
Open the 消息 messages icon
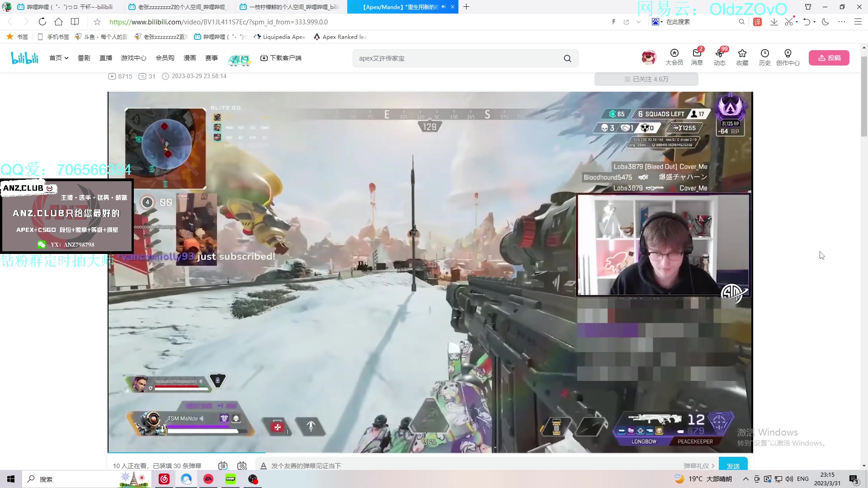697,57
